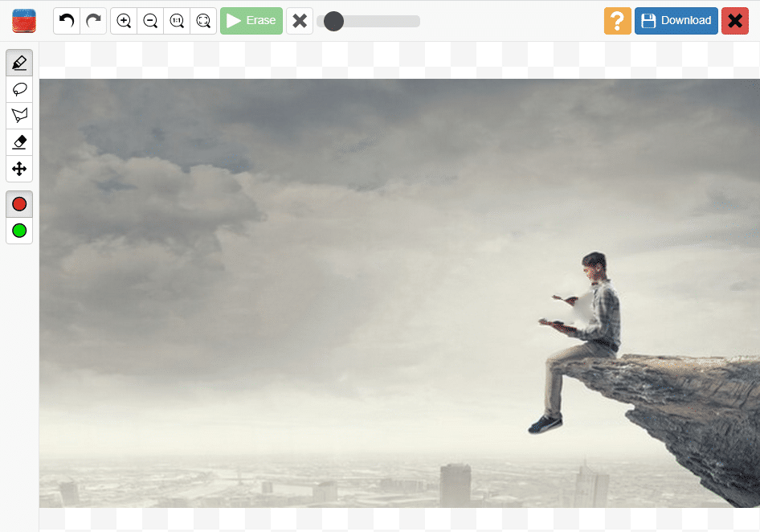Screen dimensions: 760x532
Task: Download the edited image
Action: [676, 21]
